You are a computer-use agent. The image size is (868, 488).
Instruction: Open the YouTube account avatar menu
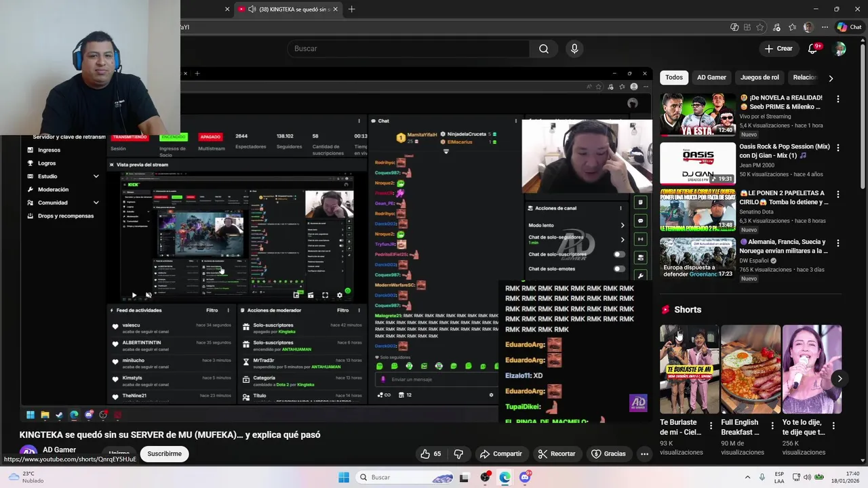point(840,49)
